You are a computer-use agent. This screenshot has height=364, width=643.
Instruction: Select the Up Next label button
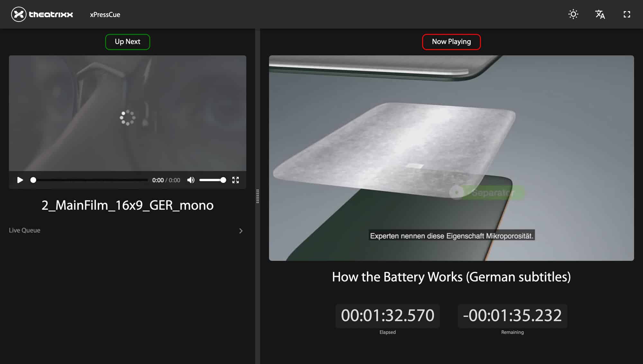point(127,42)
